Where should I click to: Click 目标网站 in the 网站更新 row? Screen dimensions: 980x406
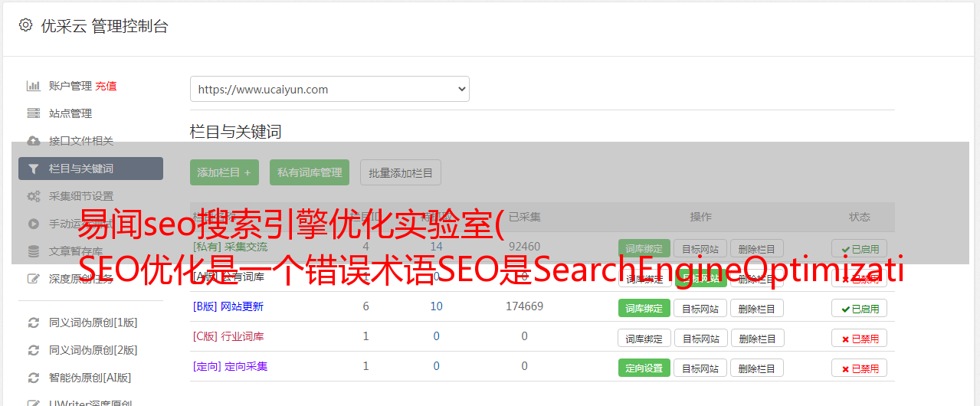(x=700, y=308)
